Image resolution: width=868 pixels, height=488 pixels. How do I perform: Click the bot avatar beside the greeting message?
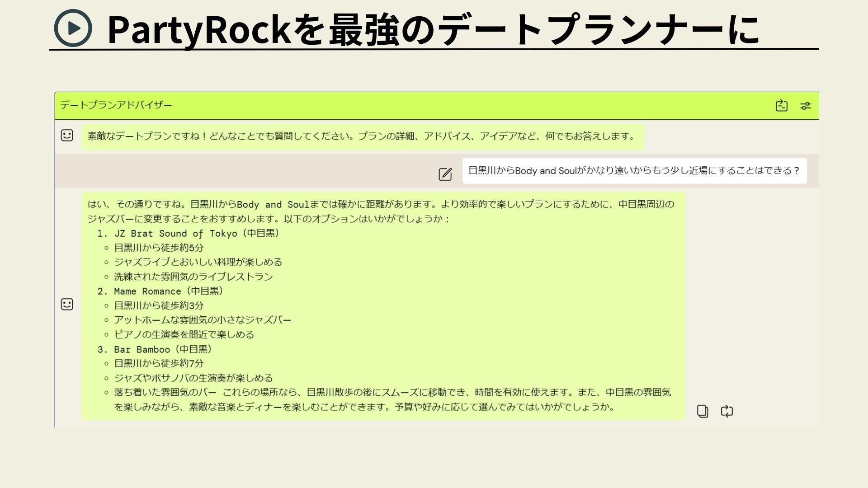pyautogui.click(x=67, y=135)
